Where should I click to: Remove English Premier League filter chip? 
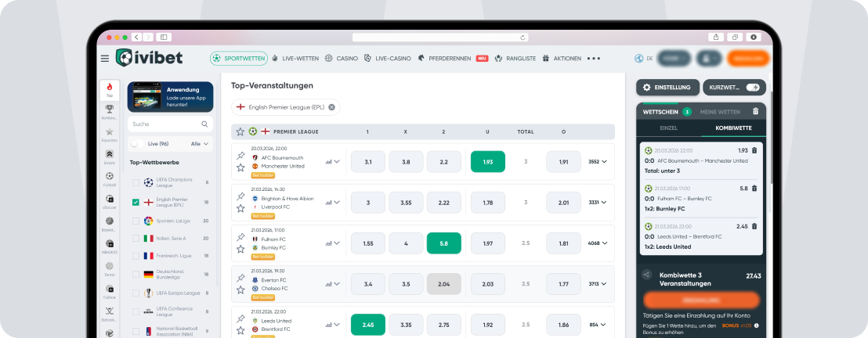(331, 107)
